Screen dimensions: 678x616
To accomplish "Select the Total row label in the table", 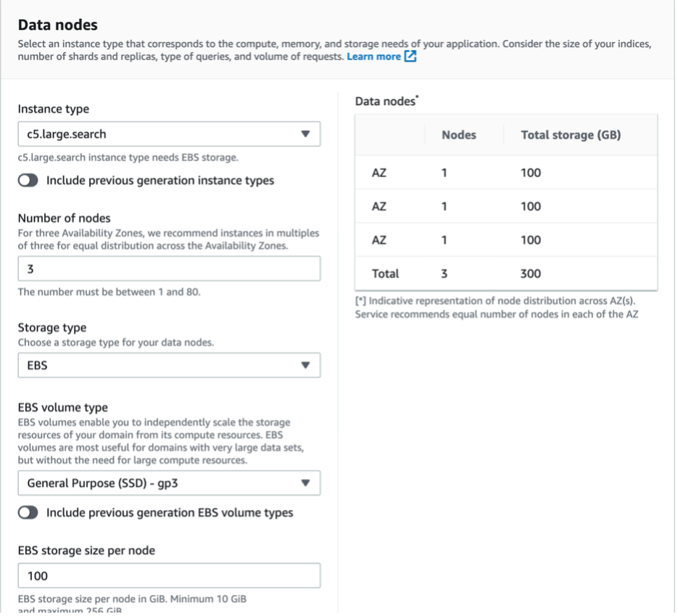I will [385, 274].
